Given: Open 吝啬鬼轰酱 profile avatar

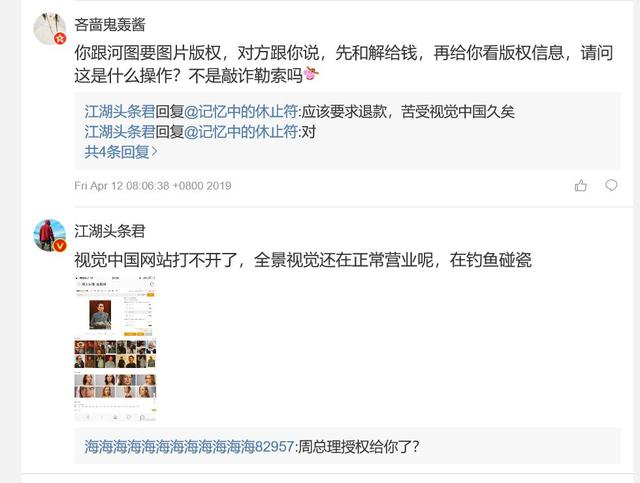Looking at the screenshot, I should point(49,29).
